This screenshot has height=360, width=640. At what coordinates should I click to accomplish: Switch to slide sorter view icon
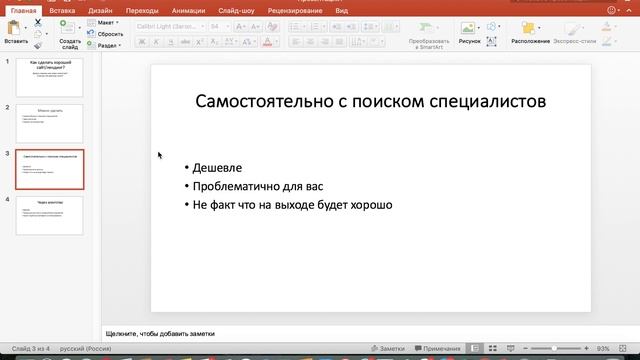(493, 348)
